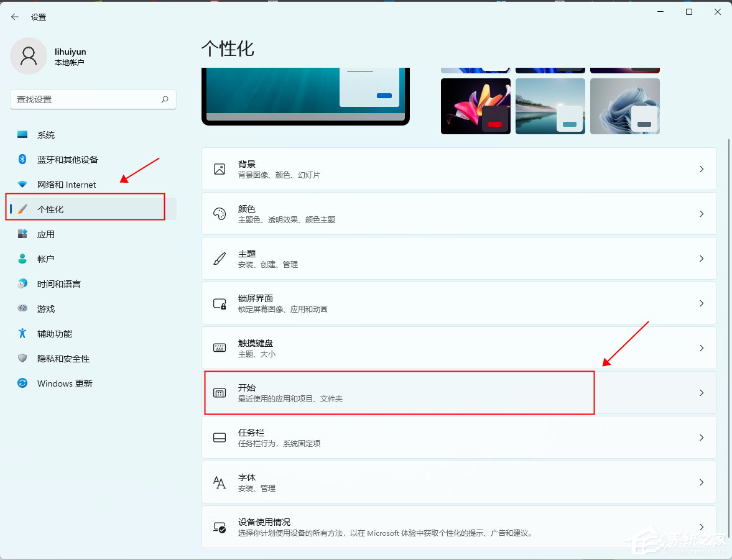The image size is (732, 560).
Task: Click the 系统 monitor icon
Action: 22,134
